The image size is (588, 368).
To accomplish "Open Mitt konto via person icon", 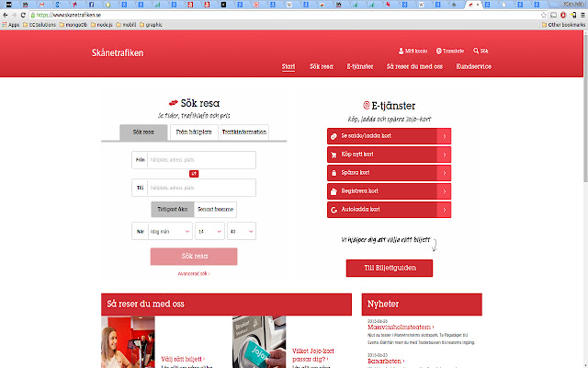I will (x=401, y=51).
